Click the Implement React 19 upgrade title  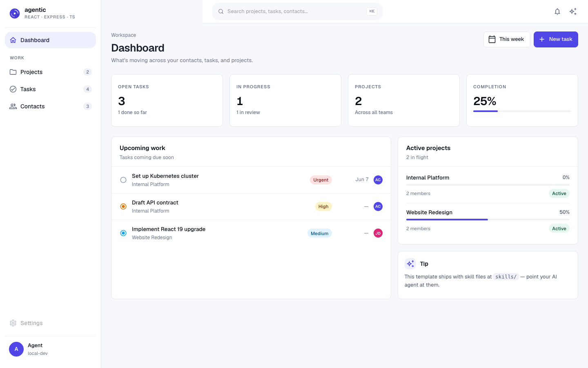point(169,229)
